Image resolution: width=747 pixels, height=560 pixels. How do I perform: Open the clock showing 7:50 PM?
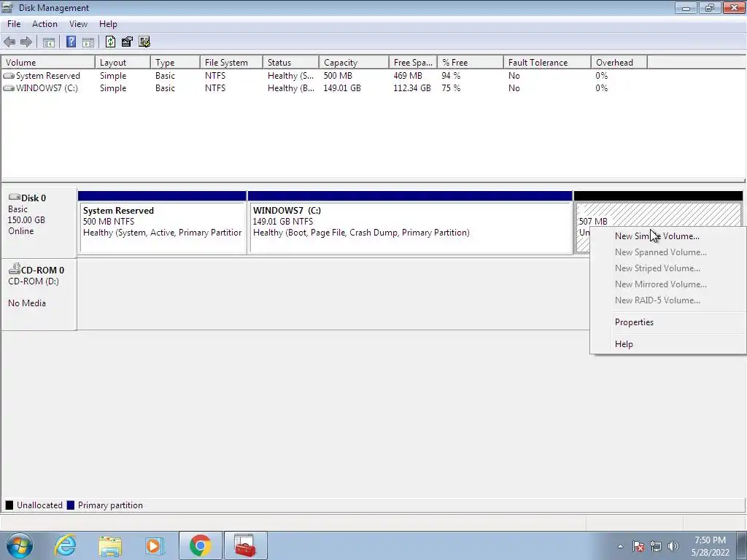(711, 546)
